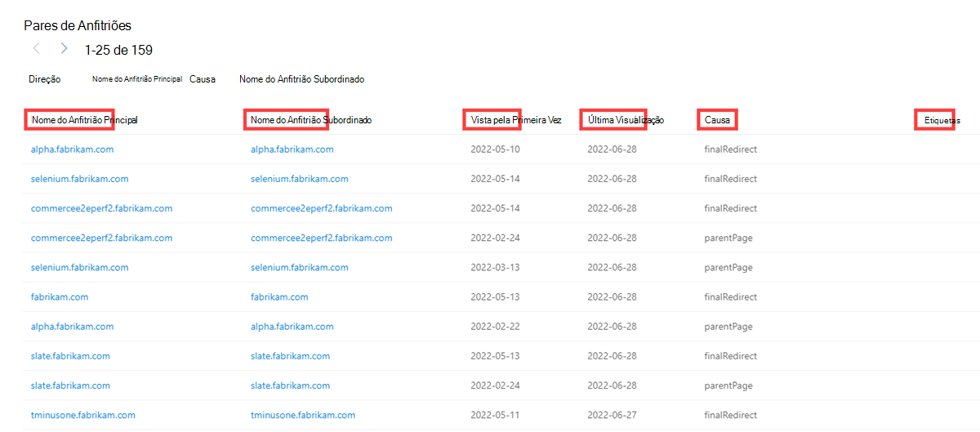Select first-seen date 2022-05-10

coord(495,149)
